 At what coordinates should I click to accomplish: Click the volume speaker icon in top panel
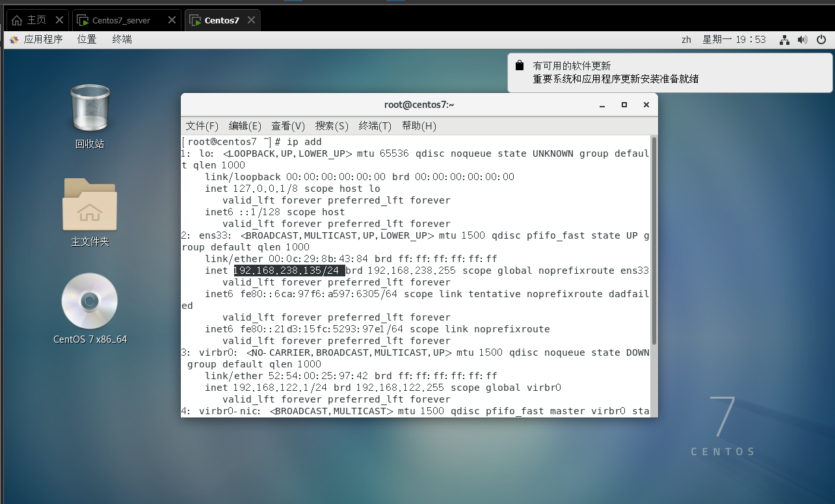point(802,40)
